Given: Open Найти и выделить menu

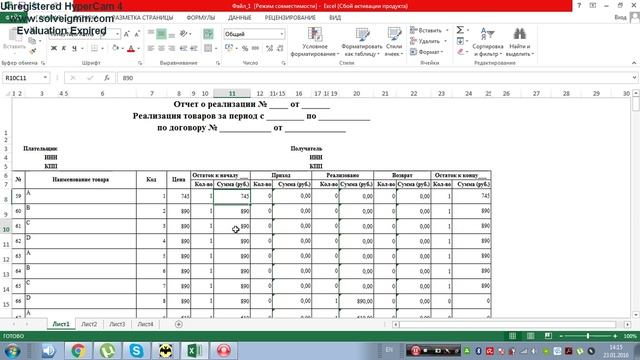Looking at the screenshot, I should 520,42.
